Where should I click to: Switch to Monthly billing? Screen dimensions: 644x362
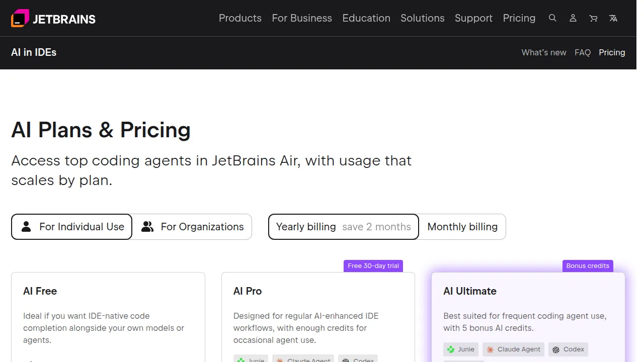tap(462, 227)
